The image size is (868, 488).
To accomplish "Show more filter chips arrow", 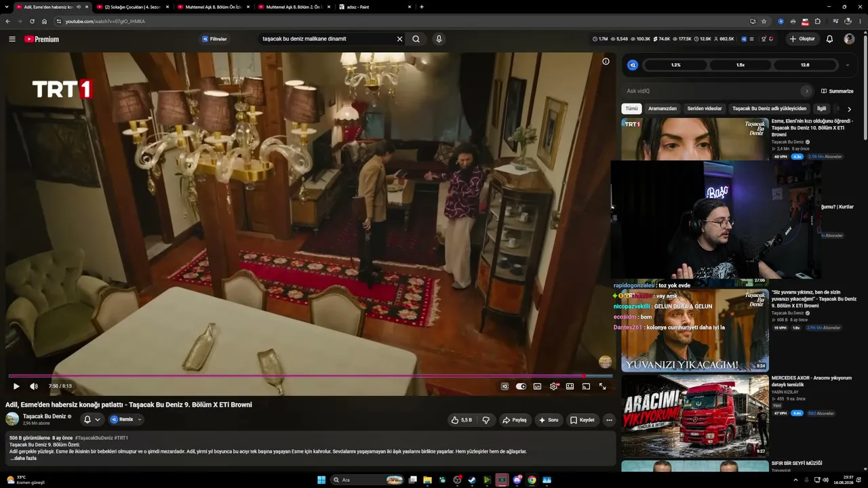I will coord(849,108).
